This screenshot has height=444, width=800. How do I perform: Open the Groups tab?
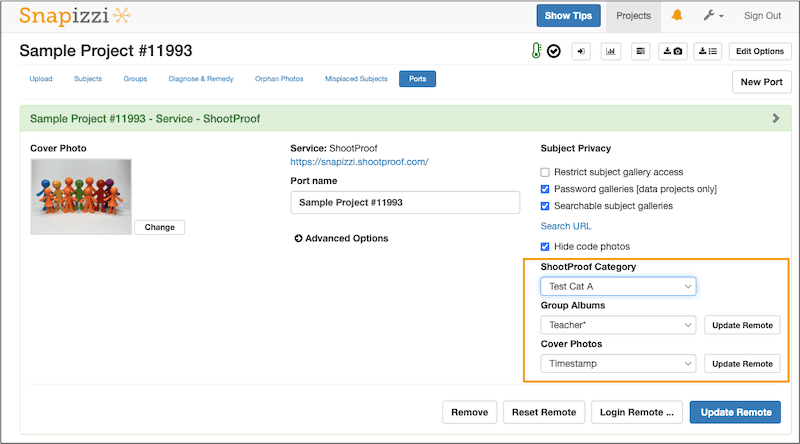[x=135, y=79]
